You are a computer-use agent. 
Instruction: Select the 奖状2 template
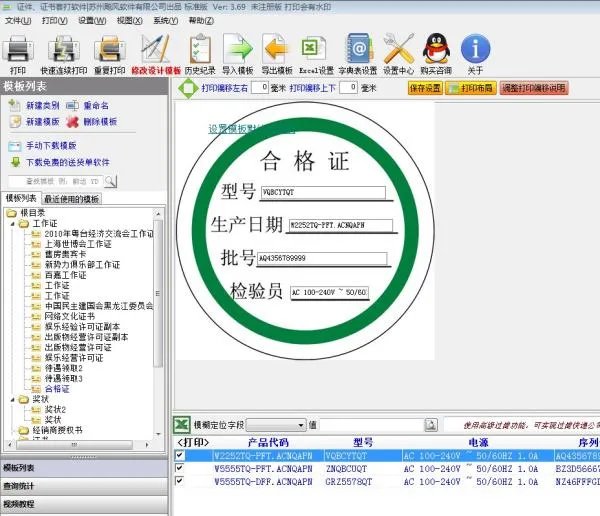55,410
